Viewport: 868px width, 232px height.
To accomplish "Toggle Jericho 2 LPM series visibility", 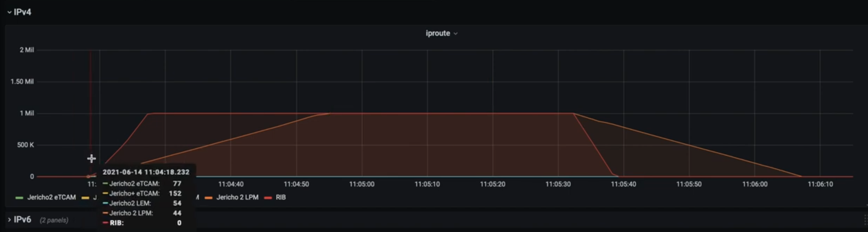I will [237, 197].
